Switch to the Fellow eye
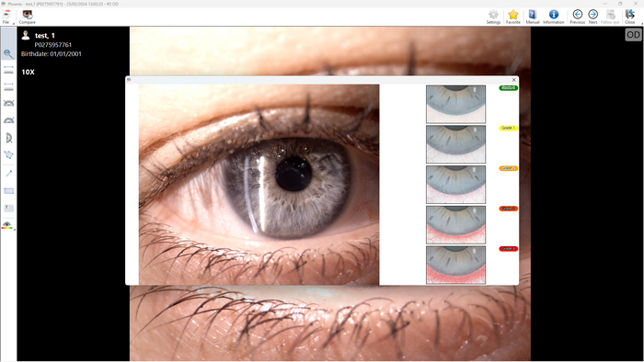 [610, 17]
